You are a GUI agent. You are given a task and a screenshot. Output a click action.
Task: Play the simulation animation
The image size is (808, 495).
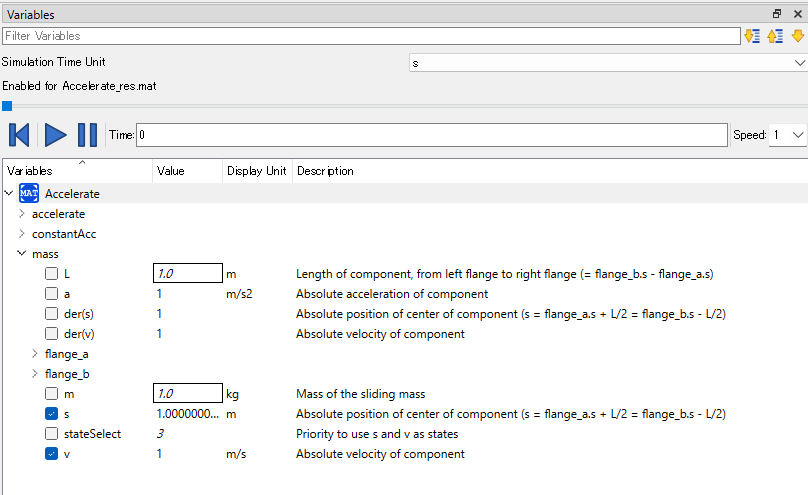(55, 135)
